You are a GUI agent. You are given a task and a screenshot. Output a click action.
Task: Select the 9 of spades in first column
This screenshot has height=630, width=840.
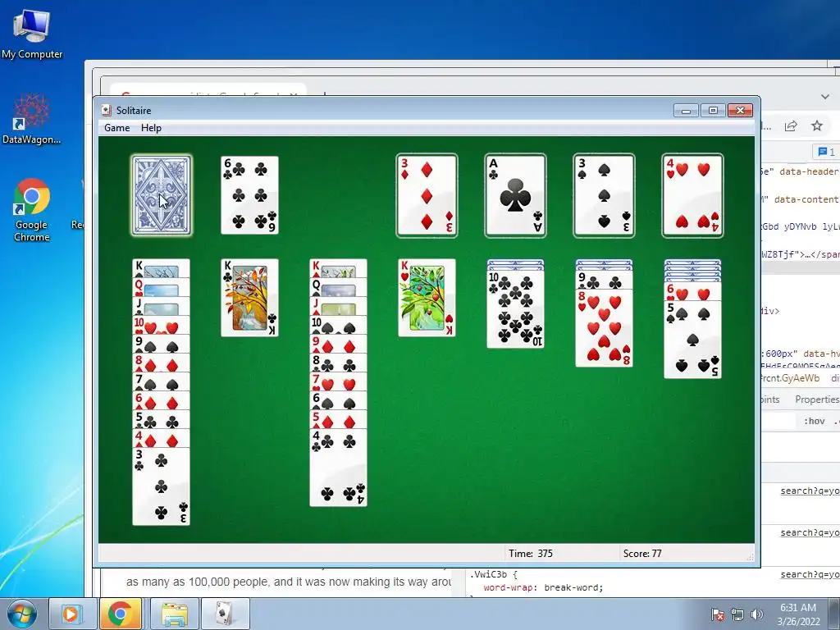(162, 344)
